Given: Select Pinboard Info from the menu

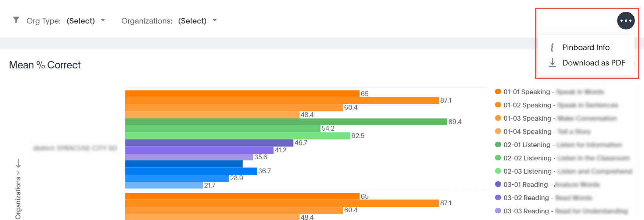Looking at the screenshot, I should [x=586, y=47].
